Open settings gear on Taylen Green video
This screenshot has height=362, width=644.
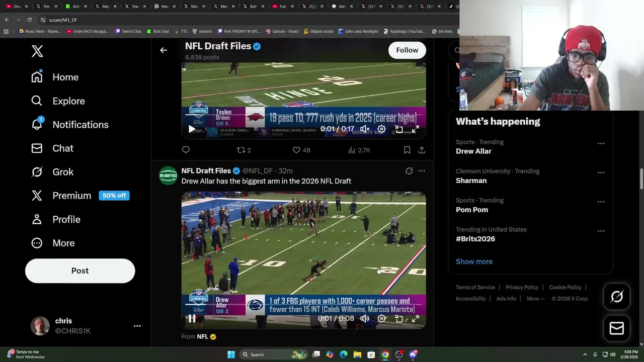(382, 129)
